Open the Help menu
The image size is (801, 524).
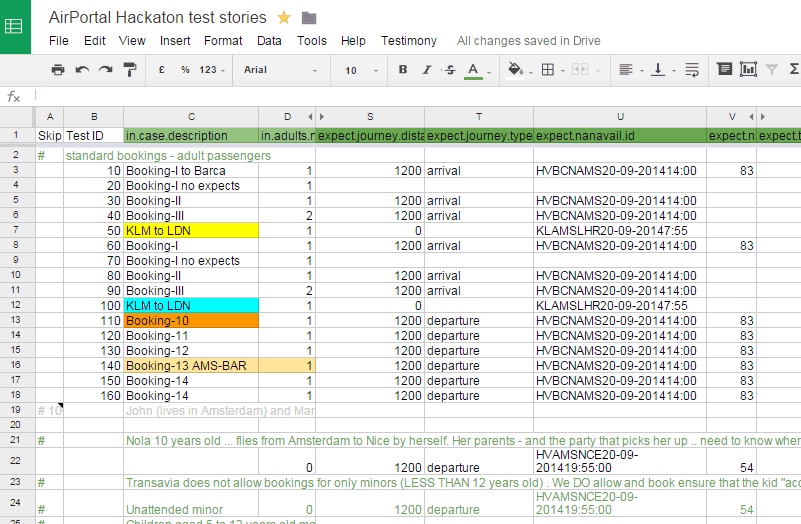pos(353,41)
